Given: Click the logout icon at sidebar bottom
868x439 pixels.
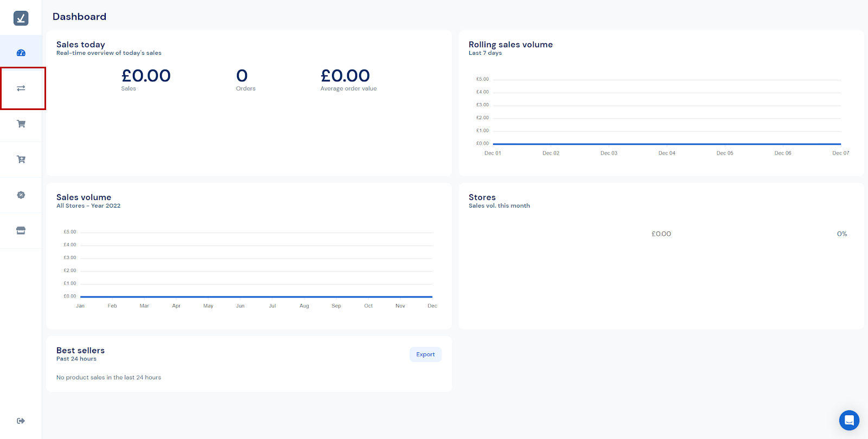Looking at the screenshot, I should pos(21,421).
